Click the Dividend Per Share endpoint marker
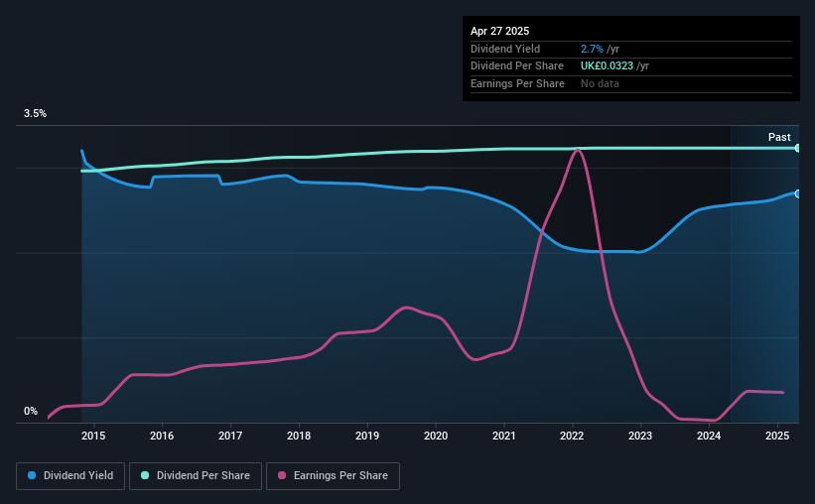Viewport: 815px width, 504px height. click(798, 148)
